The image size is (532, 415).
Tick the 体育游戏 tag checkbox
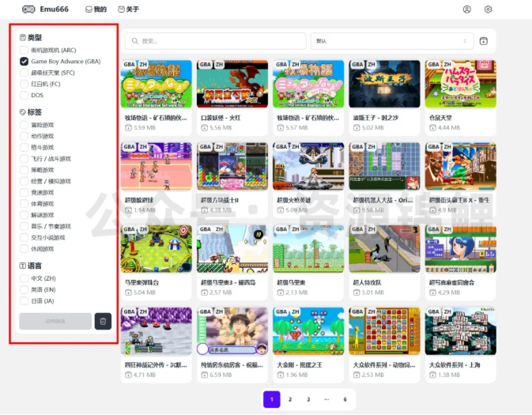(24, 204)
